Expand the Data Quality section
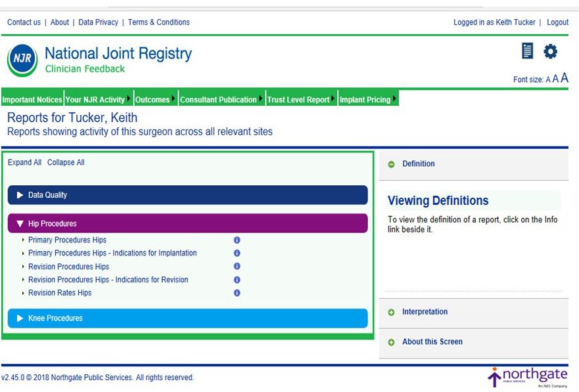 click(x=187, y=195)
